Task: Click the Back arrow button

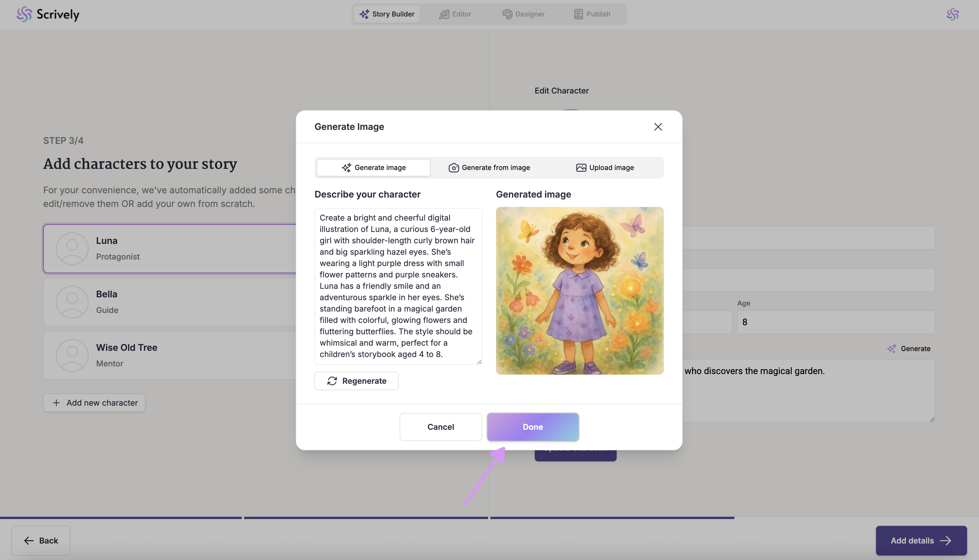Action: pos(41,540)
